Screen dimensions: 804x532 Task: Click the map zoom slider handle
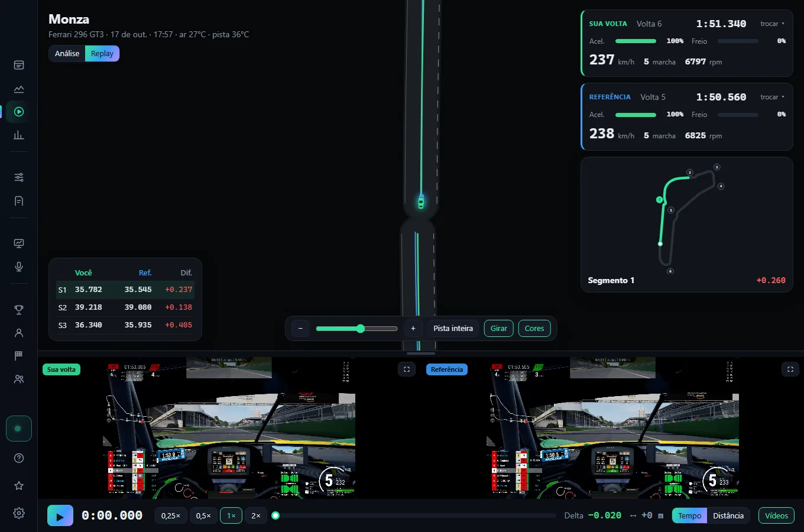[361, 329]
